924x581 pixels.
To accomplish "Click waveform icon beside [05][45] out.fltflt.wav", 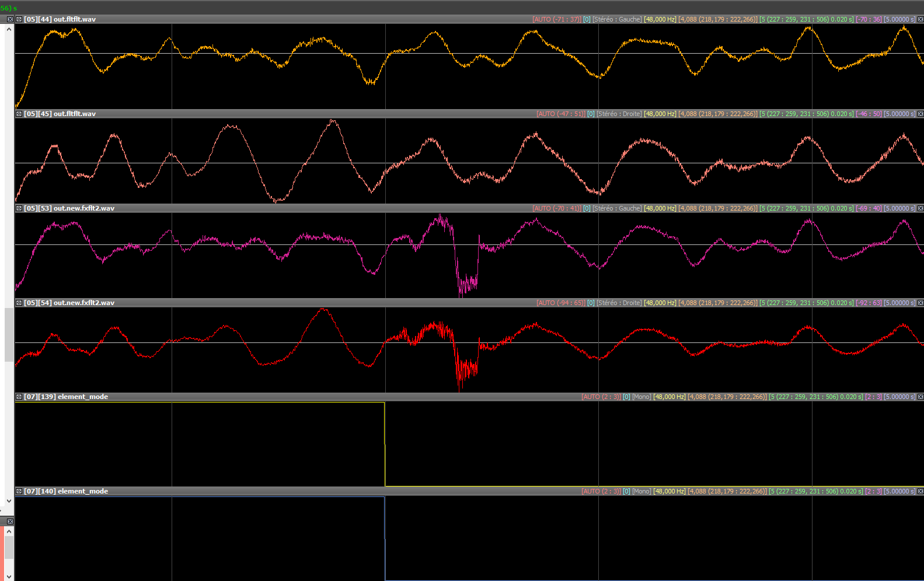I will [x=19, y=114].
